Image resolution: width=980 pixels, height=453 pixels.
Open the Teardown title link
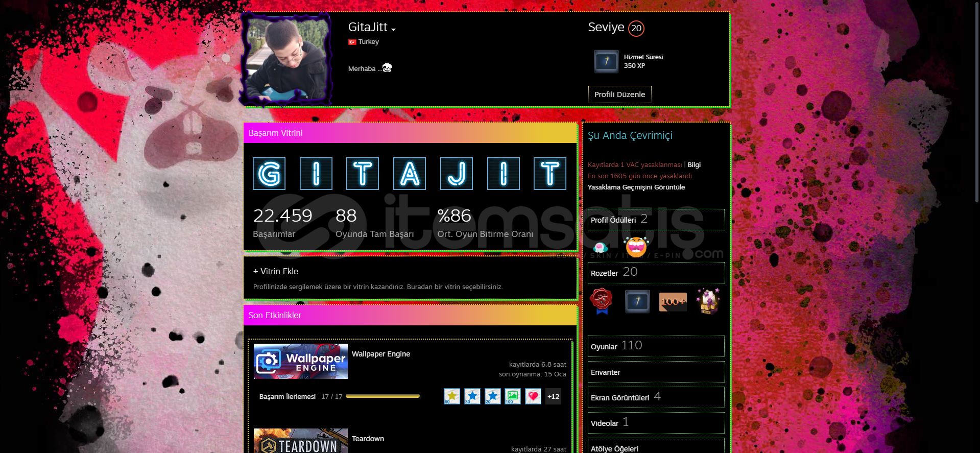click(368, 439)
